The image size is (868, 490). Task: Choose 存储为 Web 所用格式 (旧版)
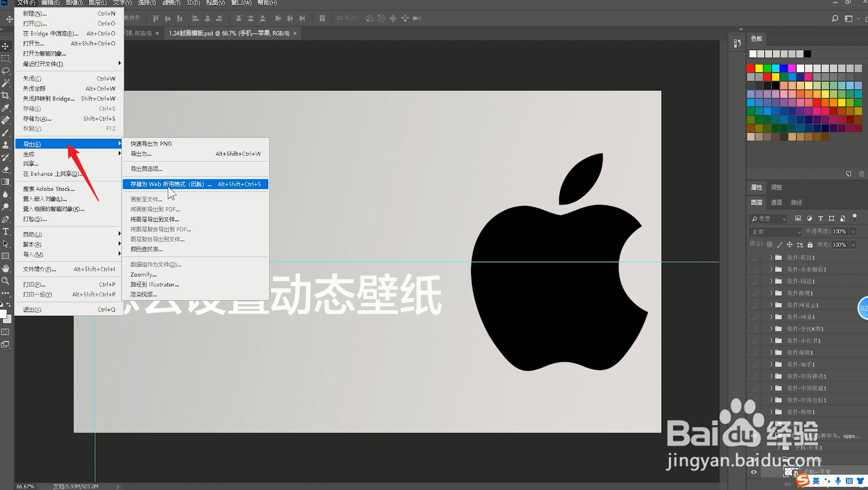click(x=196, y=184)
